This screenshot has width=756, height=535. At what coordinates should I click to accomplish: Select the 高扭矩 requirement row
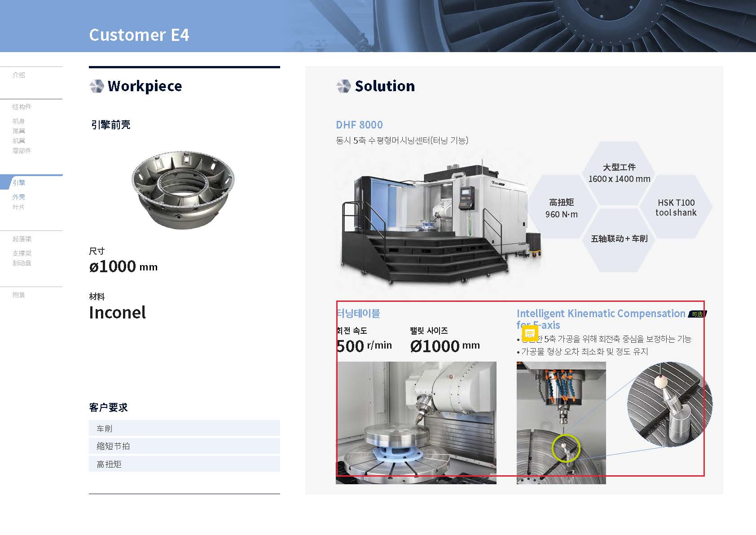click(x=185, y=464)
